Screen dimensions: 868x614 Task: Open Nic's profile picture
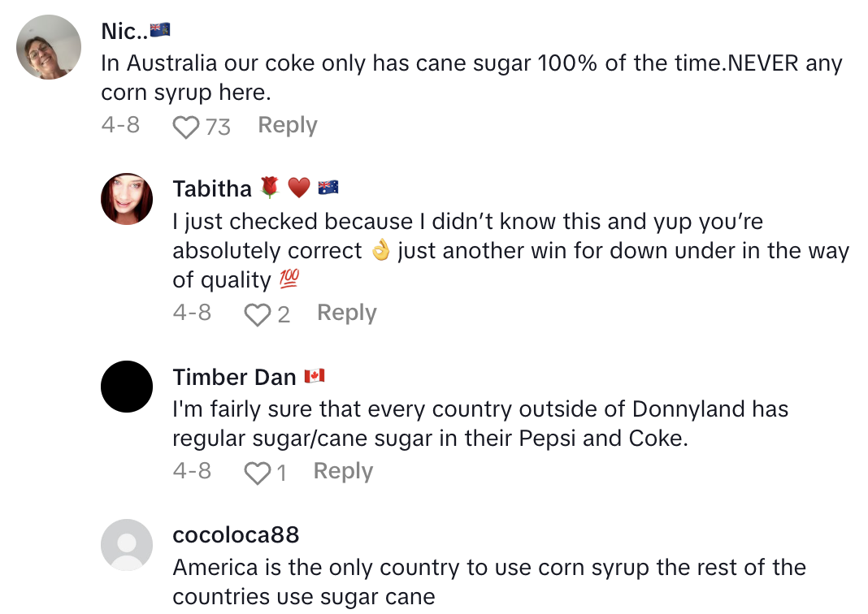(49, 47)
